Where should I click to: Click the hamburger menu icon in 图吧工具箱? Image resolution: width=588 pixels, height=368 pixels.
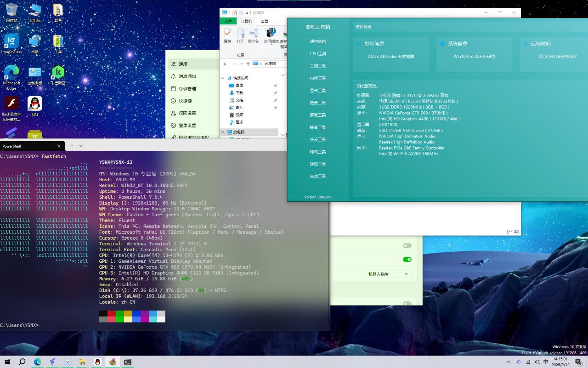click(x=568, y=27)
